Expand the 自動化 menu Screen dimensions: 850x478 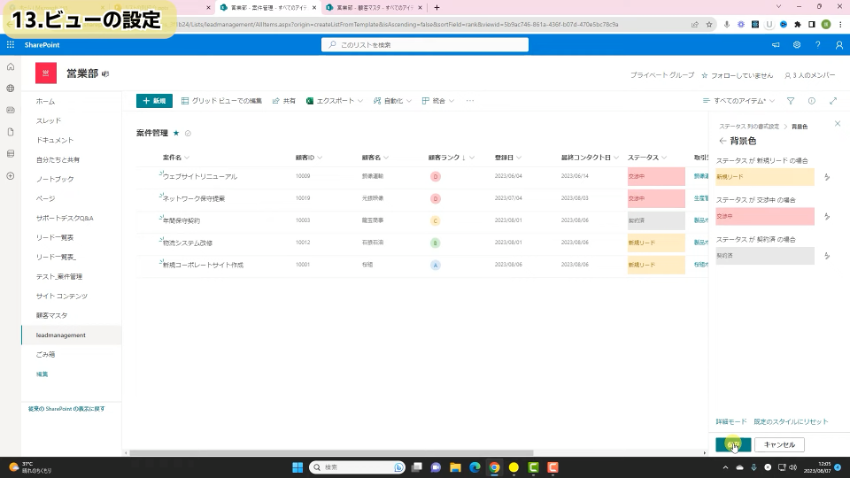392,101
